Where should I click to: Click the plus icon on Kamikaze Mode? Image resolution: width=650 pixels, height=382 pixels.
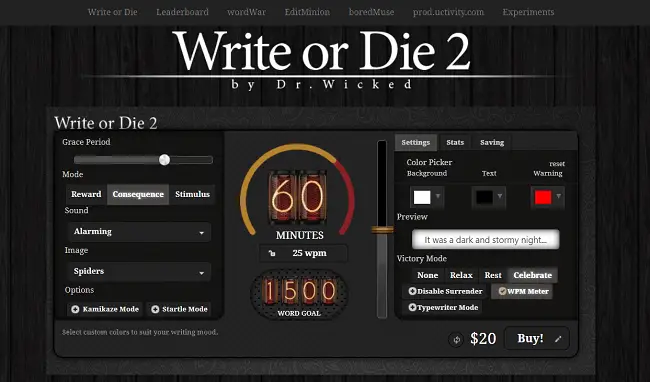[75, 309]
